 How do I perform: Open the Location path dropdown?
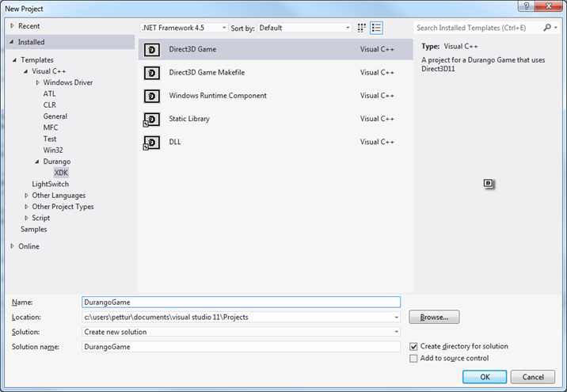[x=396, y=317]
